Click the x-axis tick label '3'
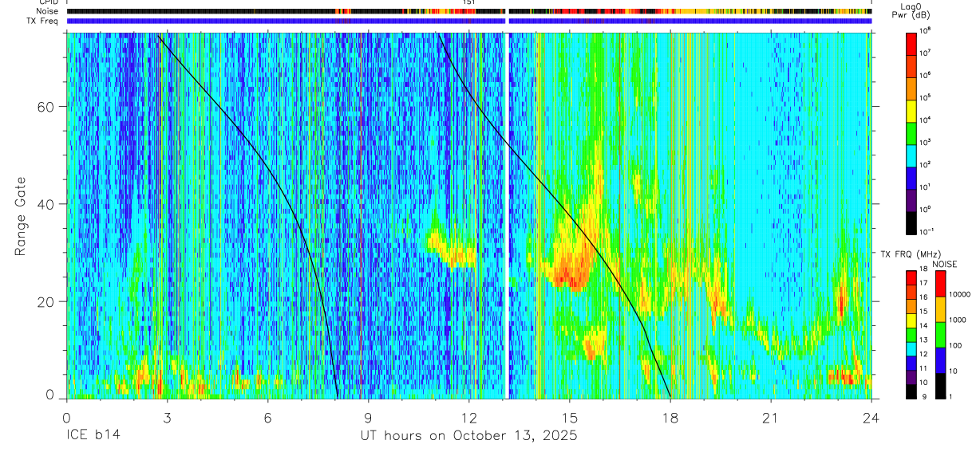980x452 pixels. coord(167,419)
